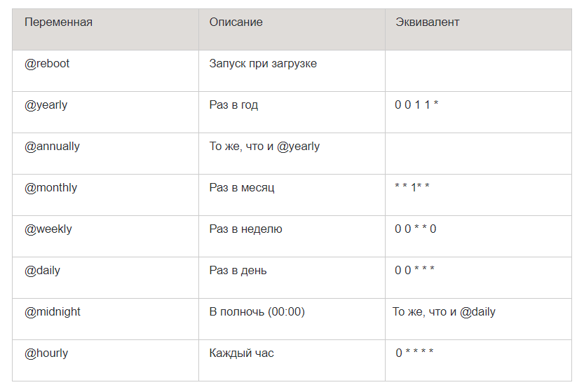The image size is (584, 392).
Task: Select the @yearly variable cell
Action: (46, 105)
